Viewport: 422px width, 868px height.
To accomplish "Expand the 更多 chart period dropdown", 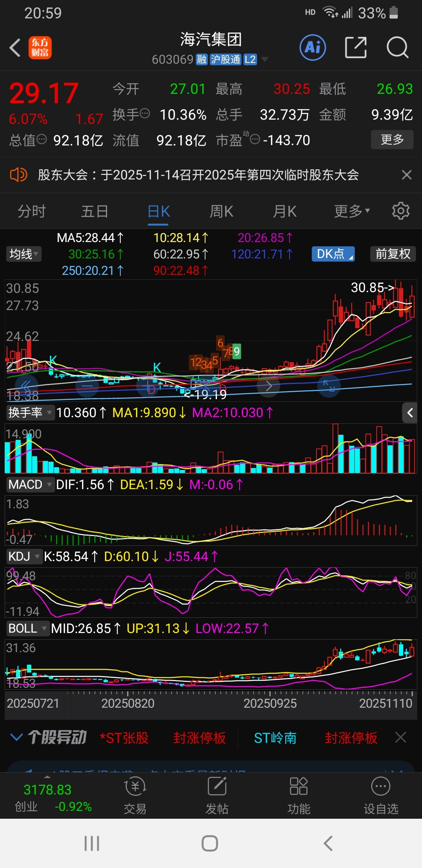I will tap(352, 212).
